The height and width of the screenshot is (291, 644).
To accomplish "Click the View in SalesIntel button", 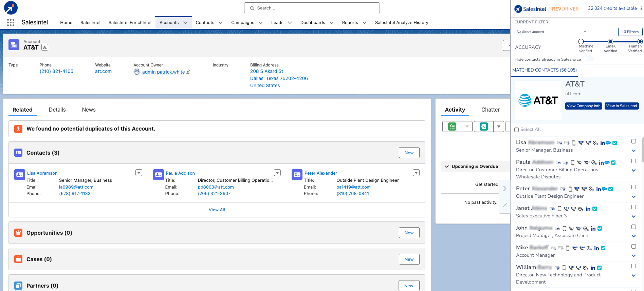I will (x=622, y=106).
